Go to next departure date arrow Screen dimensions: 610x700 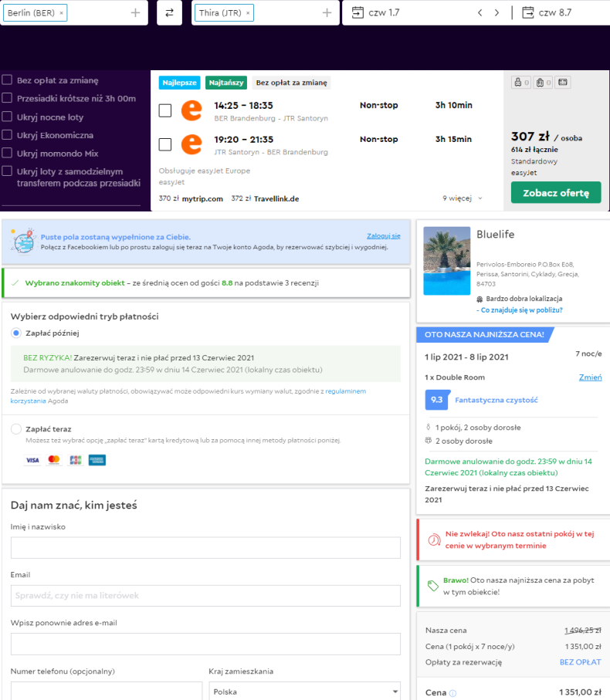tap(496, 13)
